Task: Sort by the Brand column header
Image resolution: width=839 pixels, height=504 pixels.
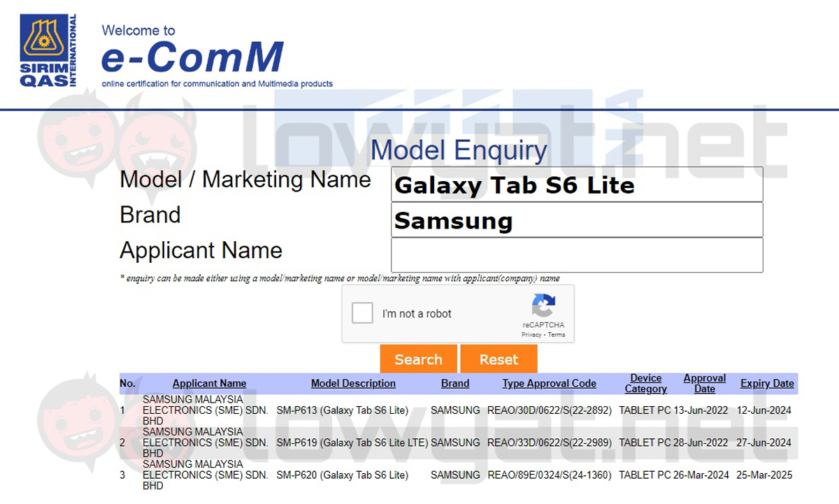Action: (455, 383)
